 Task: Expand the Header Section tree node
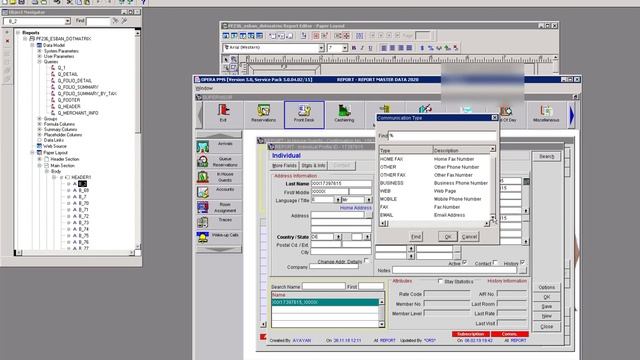click(40, 159)
